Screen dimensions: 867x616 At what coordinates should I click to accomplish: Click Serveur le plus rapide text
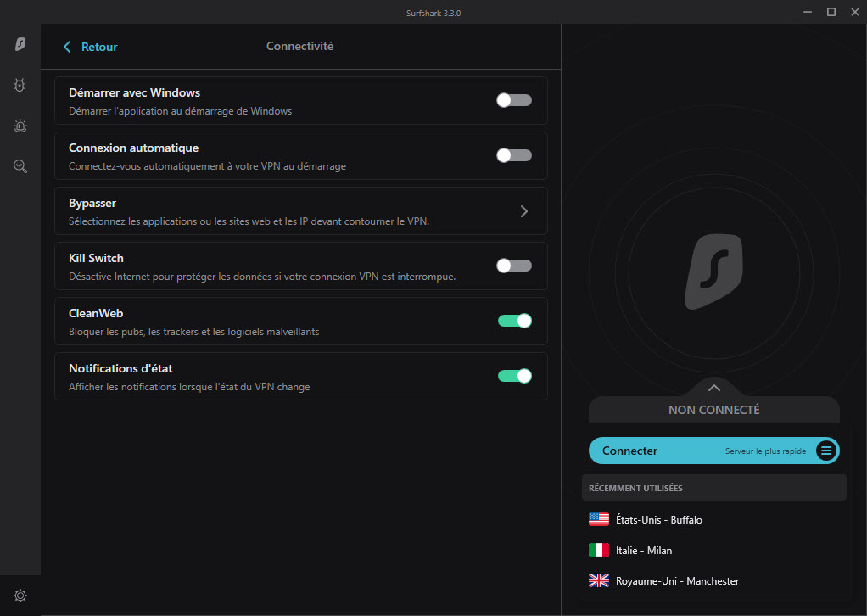pyautogui.click(x=765, y=451)
